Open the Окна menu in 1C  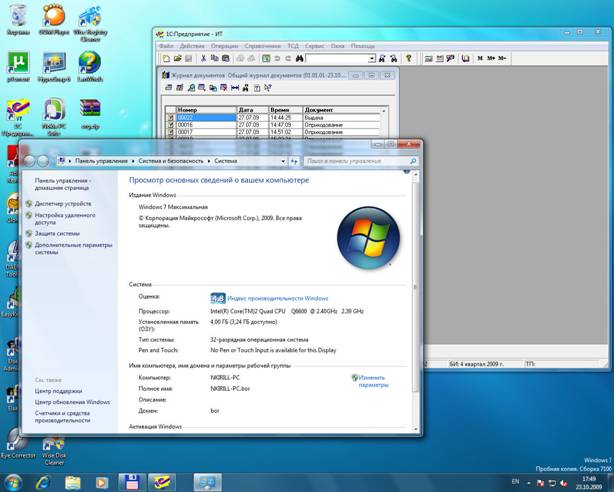337,46
